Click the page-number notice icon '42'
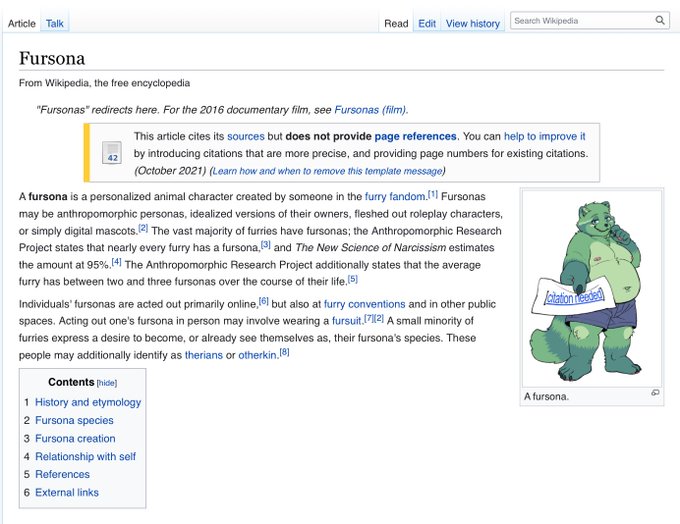The width and height of the screenshot is (680, 524). [112, 153]
